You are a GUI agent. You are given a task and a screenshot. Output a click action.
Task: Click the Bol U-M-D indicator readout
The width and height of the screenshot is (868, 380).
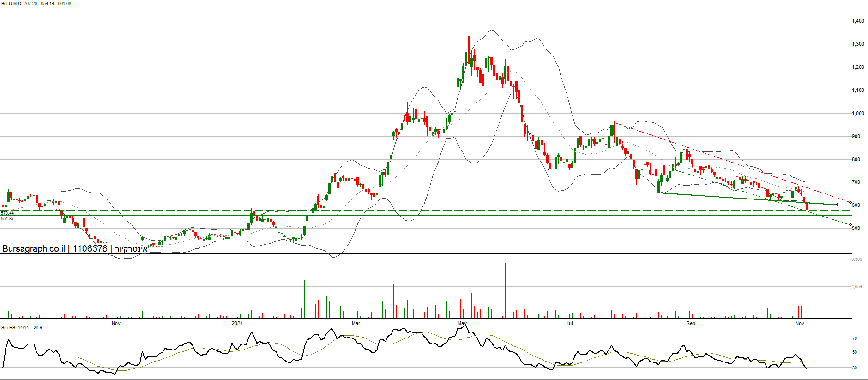tap(36, 4)
